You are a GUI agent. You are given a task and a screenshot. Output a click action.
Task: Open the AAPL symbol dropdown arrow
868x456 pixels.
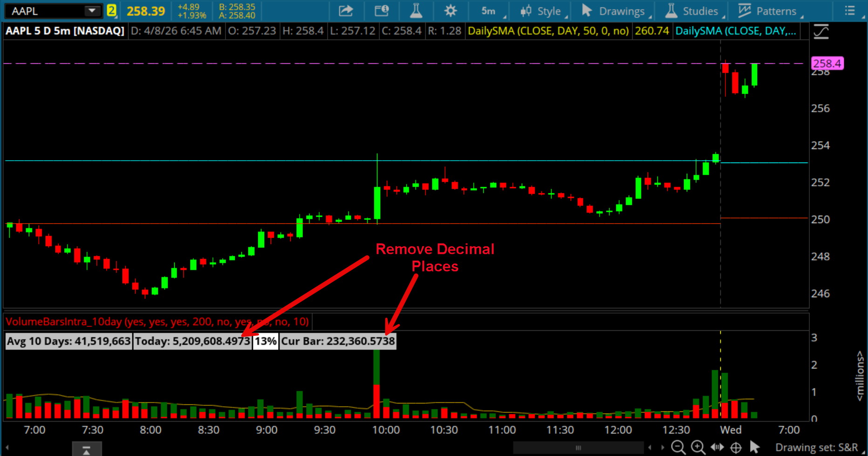pos(92,11)
